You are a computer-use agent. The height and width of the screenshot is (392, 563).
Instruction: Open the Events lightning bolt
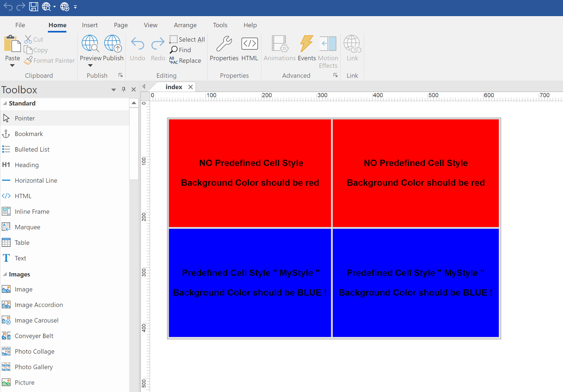pyautogui.click(x=307, y=44)
